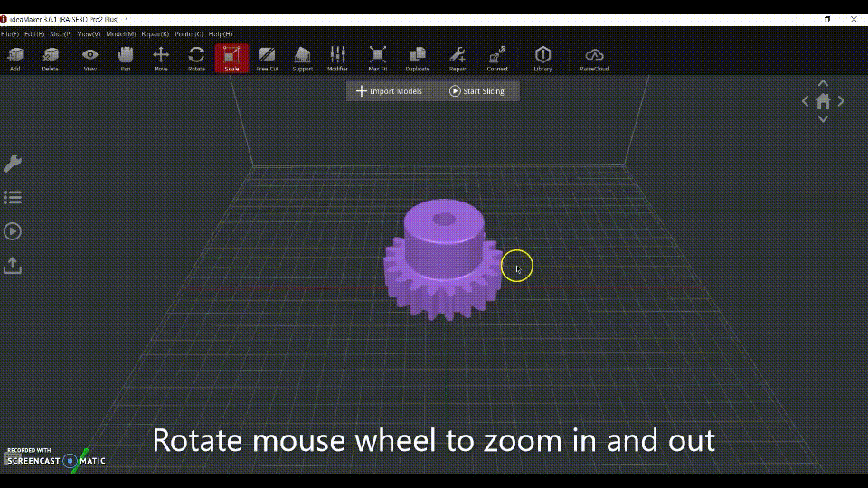This screenshot has height=488, width=868.
Task: Click the Connect printer tool
Action: point(497,59)
